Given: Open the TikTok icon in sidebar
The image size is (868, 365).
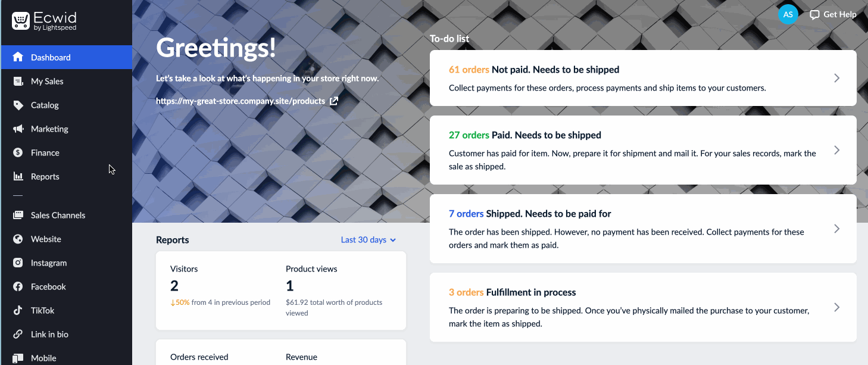Looking at the screenshot, I should [x=18, y=310].
